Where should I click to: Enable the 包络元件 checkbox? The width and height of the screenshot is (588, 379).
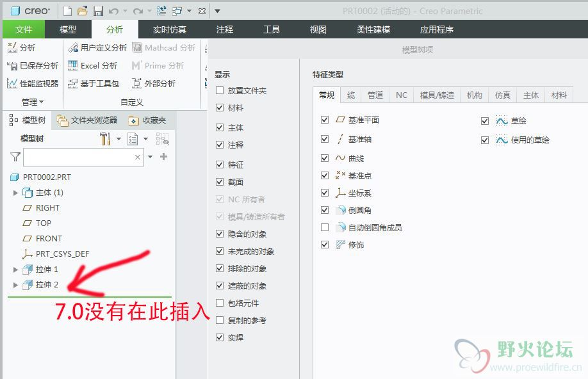click(220, 303)
